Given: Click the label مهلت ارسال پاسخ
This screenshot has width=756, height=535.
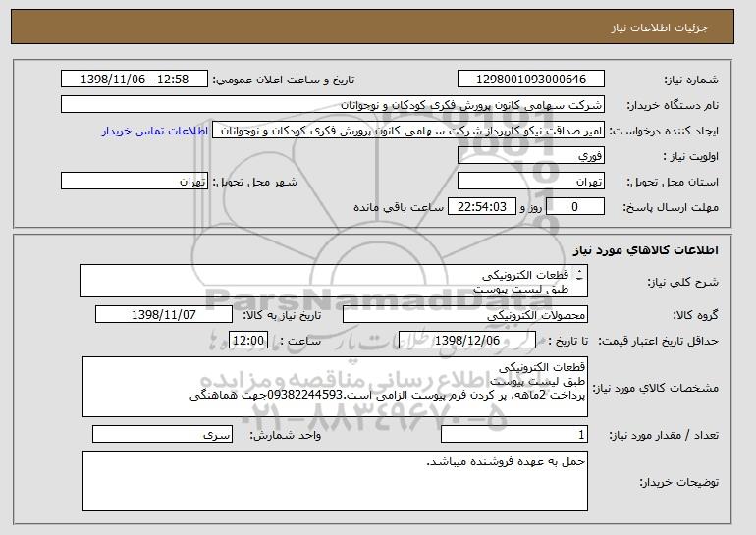Looking at the screenshot, I should (671, 207).
